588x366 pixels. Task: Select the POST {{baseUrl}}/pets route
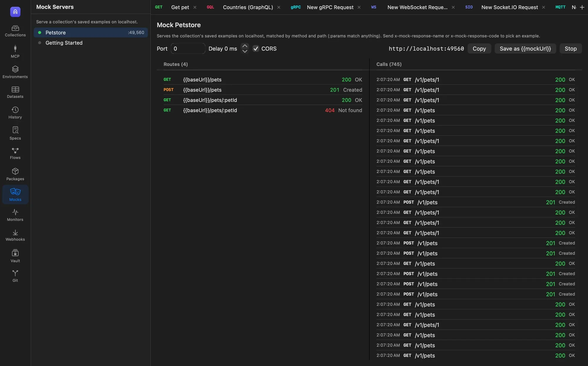coord(263,90)
